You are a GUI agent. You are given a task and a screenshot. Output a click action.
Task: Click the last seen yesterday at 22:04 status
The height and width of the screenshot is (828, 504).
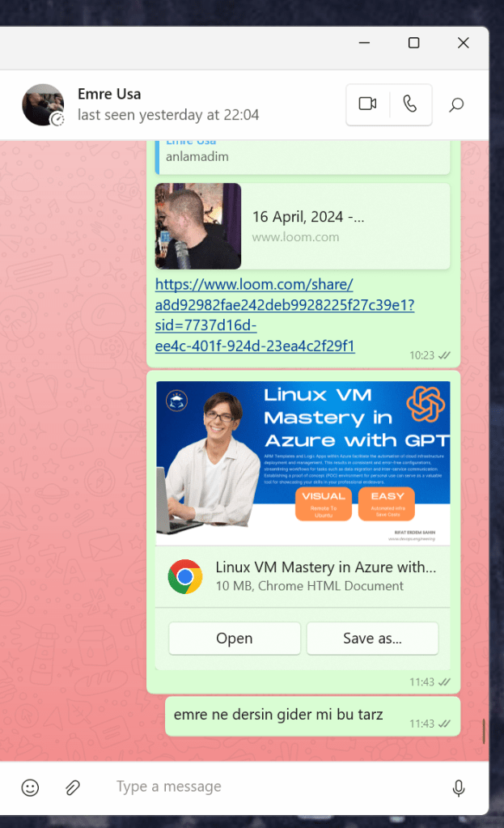168,115
